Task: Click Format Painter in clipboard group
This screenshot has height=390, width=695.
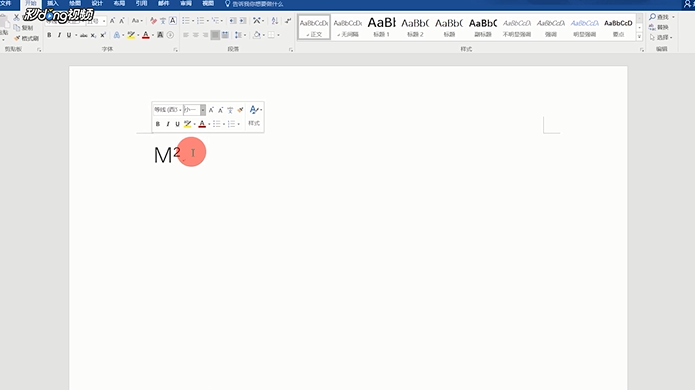Action: 27,39
